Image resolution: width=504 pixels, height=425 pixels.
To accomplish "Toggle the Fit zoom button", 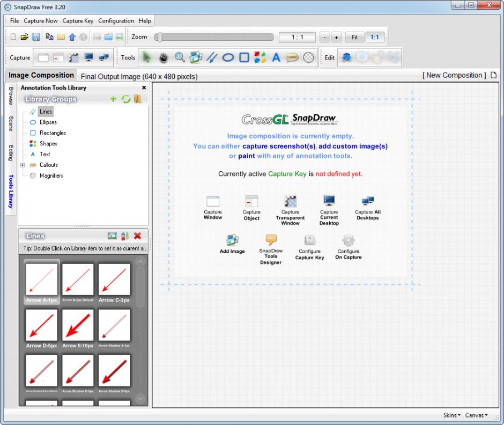I will [x=354, y=37].
